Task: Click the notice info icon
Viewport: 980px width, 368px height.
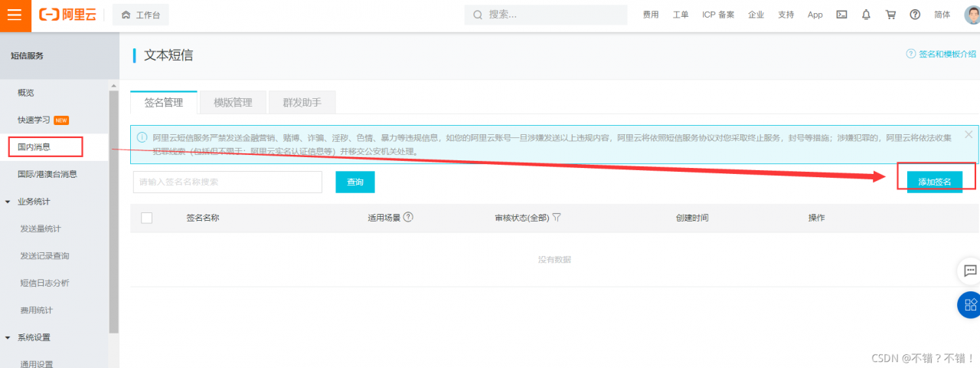Action: [142, 137]
